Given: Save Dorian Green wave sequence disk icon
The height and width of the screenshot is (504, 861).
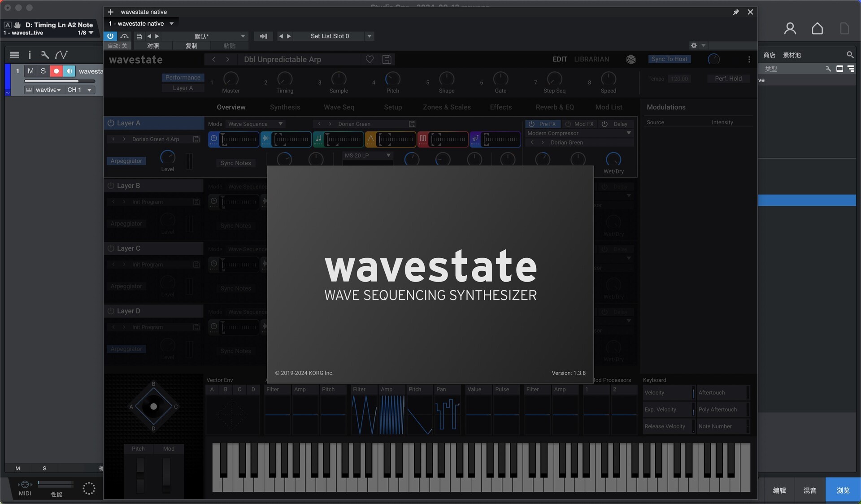Looking at the screenshot, I should [x=412, y=124].
